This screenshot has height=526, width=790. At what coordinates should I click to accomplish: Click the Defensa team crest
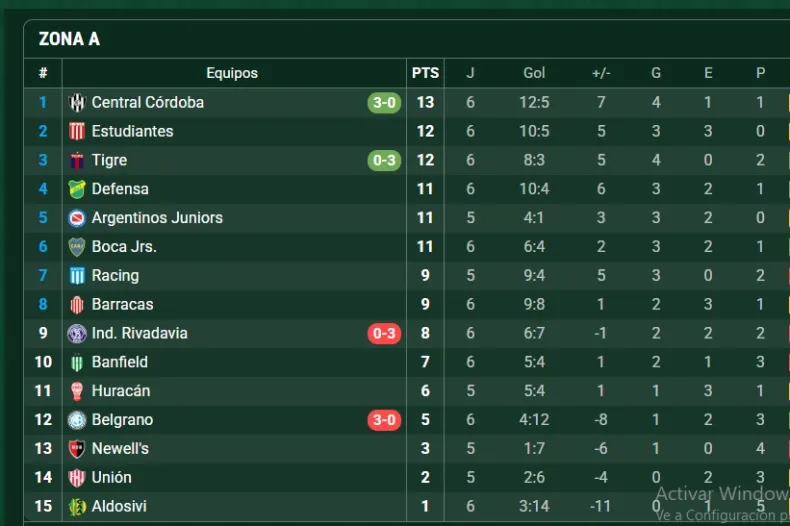coord(77,189)
